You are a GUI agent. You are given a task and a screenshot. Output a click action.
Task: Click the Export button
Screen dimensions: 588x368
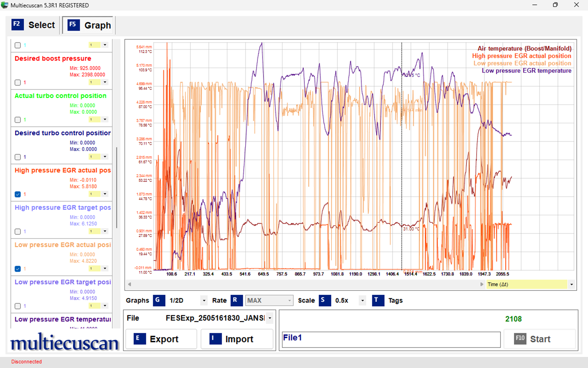pos(161,339)
